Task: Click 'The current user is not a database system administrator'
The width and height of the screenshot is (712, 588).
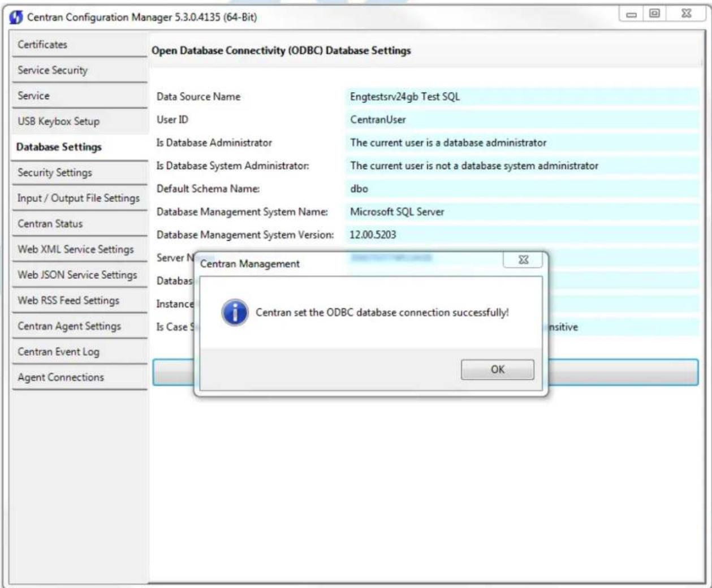Action: click(x=474, y=166)
